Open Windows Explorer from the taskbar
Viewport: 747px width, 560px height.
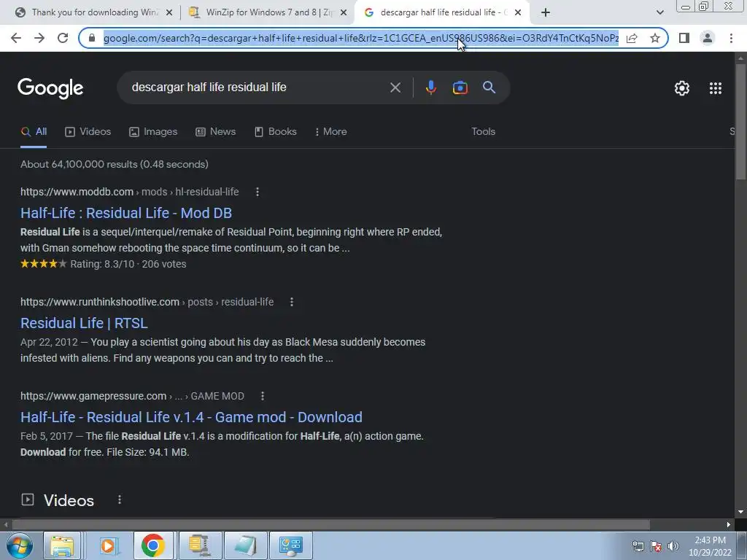62,545
